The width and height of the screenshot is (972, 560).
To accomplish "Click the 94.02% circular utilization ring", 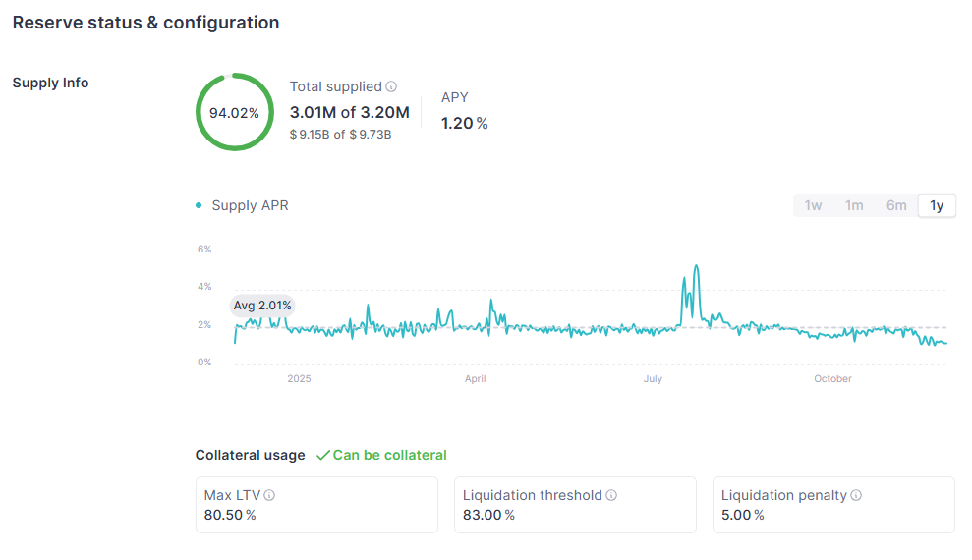I will pyautogui.click(x=234, y=112).
